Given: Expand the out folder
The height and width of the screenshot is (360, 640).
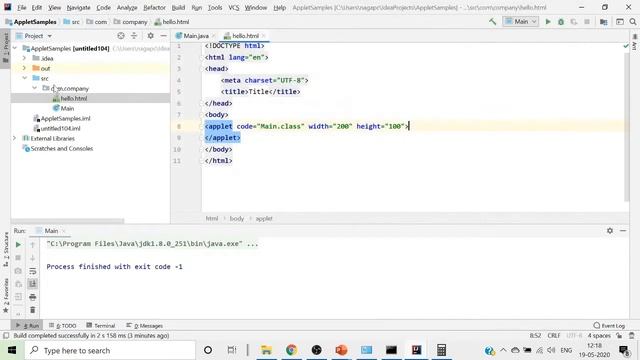Looking at the screenshot, I should [x=24, y=68].
